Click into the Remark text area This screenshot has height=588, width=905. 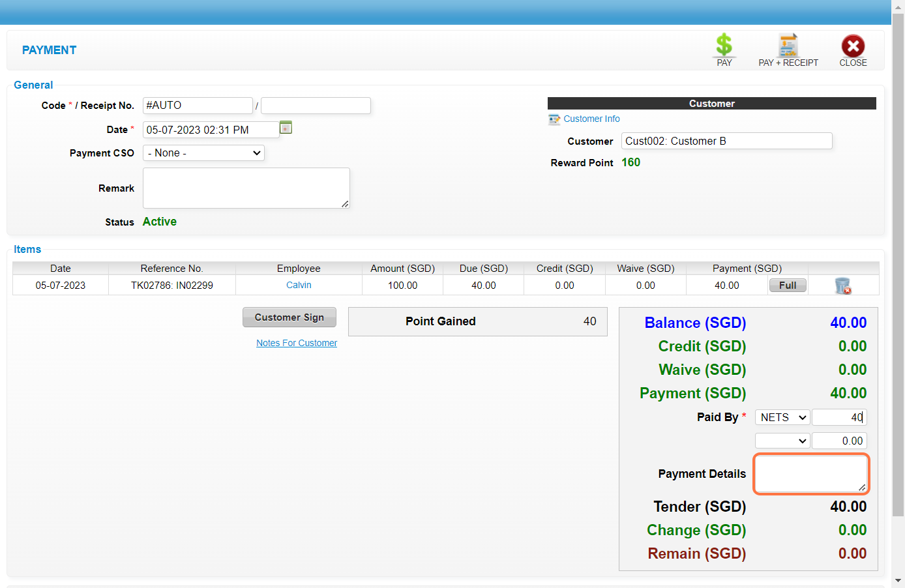tap(246, 188)
